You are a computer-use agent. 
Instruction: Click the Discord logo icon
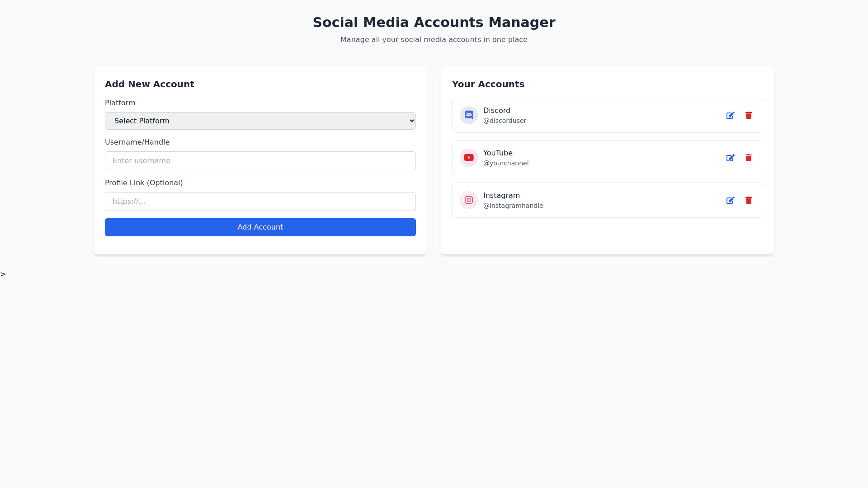coord(468,115)
